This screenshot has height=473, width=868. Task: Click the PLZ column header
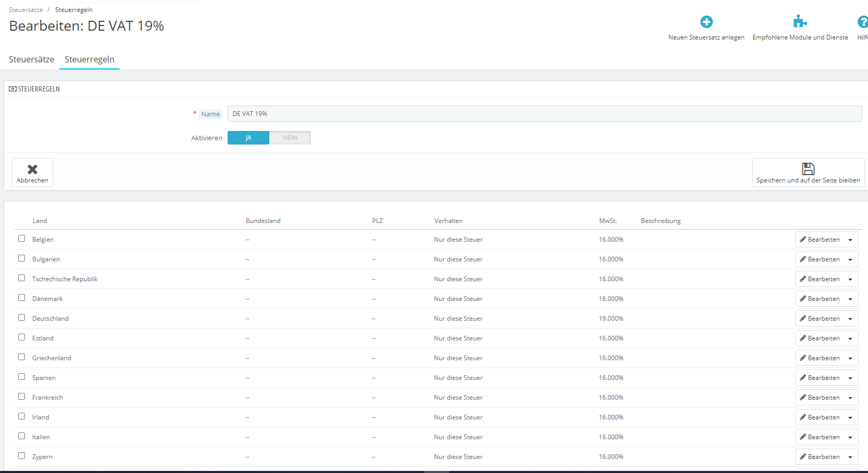coord(377,221)
